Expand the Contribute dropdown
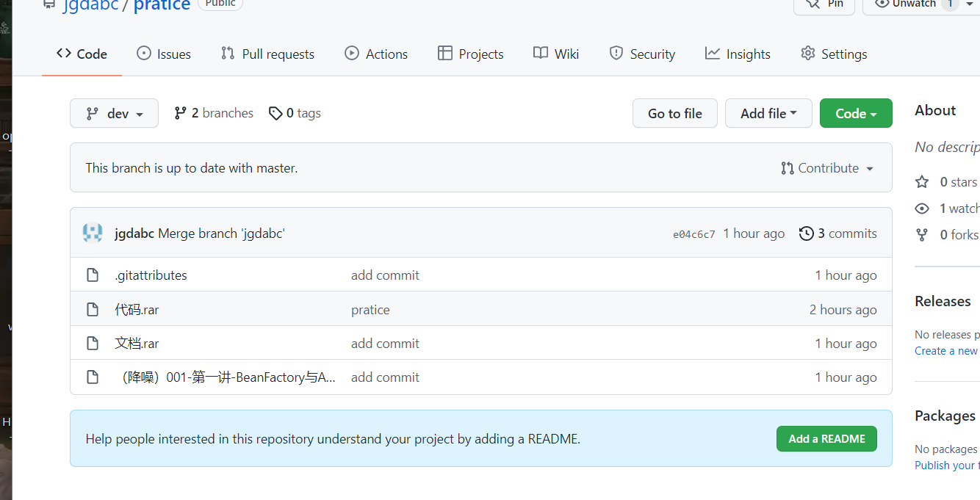 tap(827, 168)
